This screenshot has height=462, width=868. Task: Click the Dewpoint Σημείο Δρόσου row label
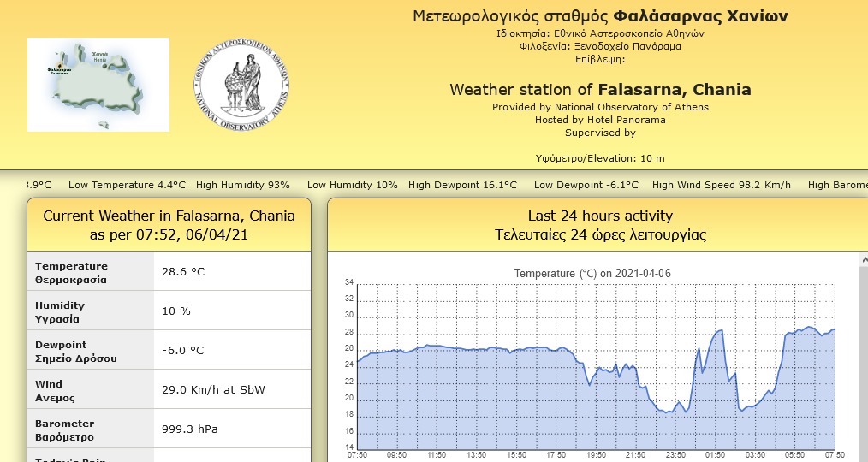[91, 350]
